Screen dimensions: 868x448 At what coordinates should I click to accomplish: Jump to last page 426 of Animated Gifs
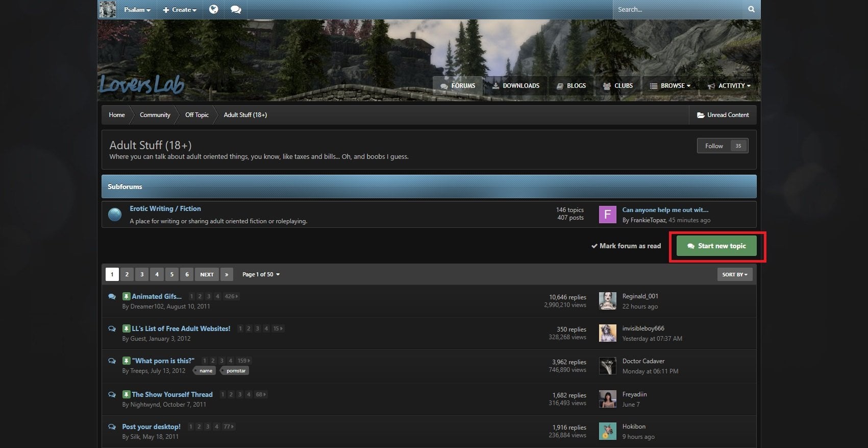(231, 296)
